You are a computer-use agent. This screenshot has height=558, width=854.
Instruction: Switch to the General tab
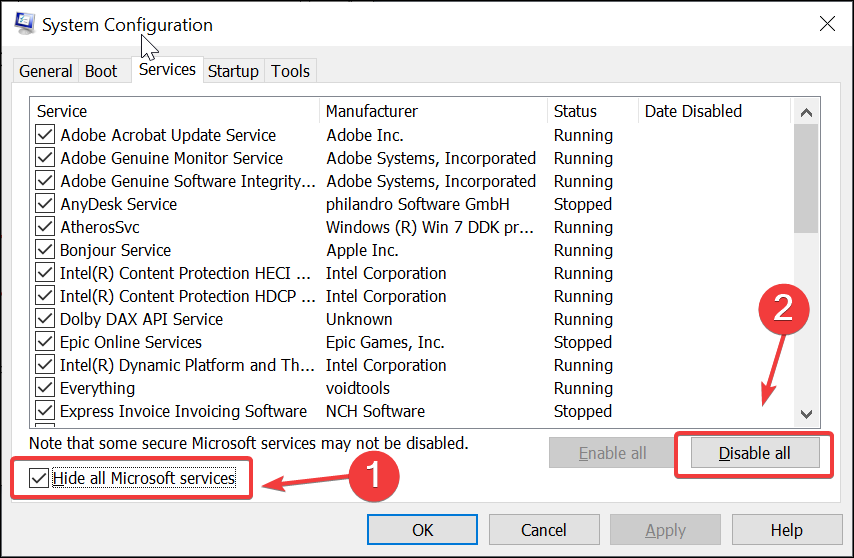[46, 71]
